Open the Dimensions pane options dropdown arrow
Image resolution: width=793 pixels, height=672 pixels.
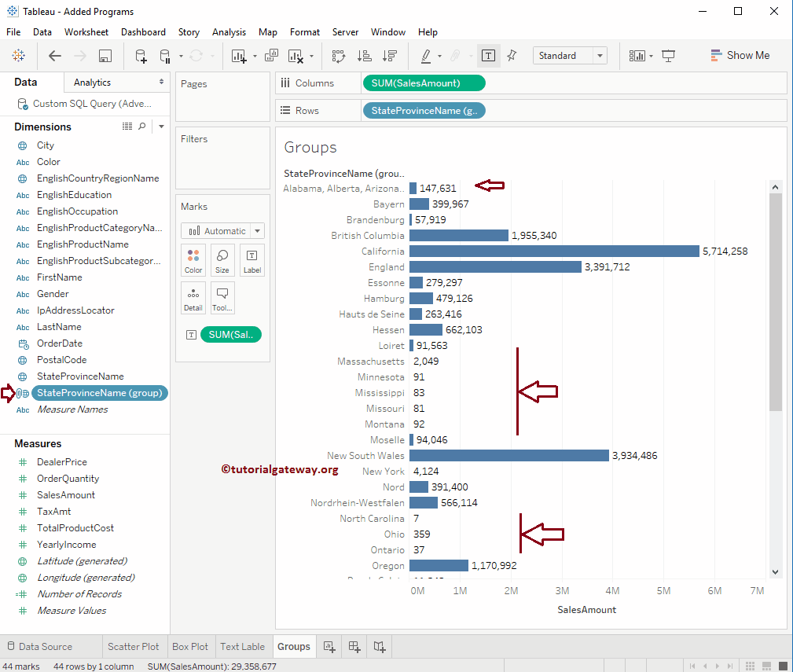pos(161,126)
